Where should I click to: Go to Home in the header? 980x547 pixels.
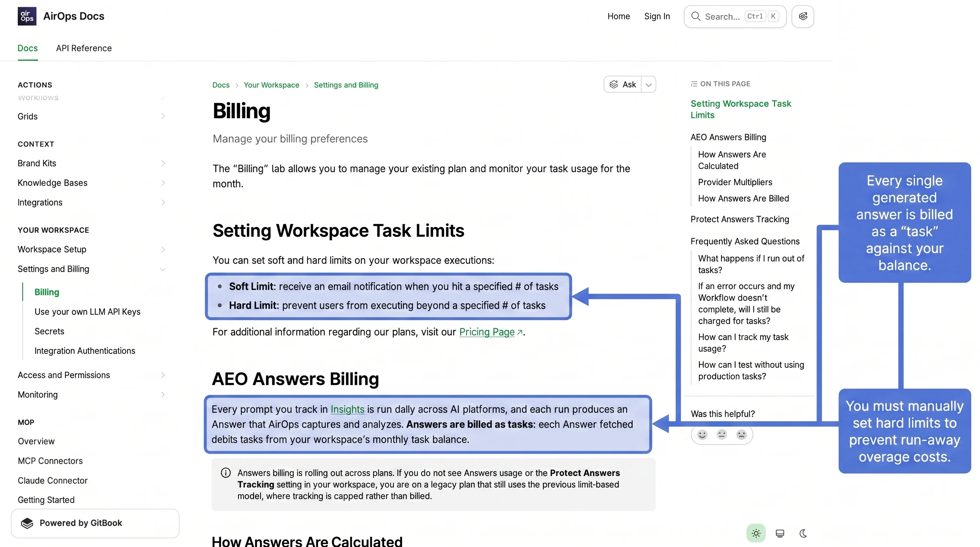618,16
